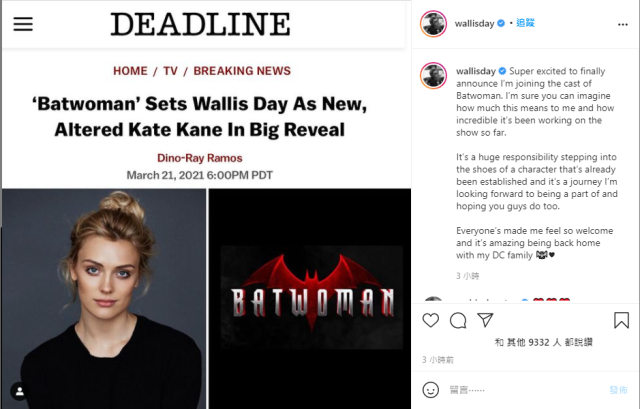640x409 pixels.
Task: Click the wallisday profile avatar in header
Action: coord(431,22)
